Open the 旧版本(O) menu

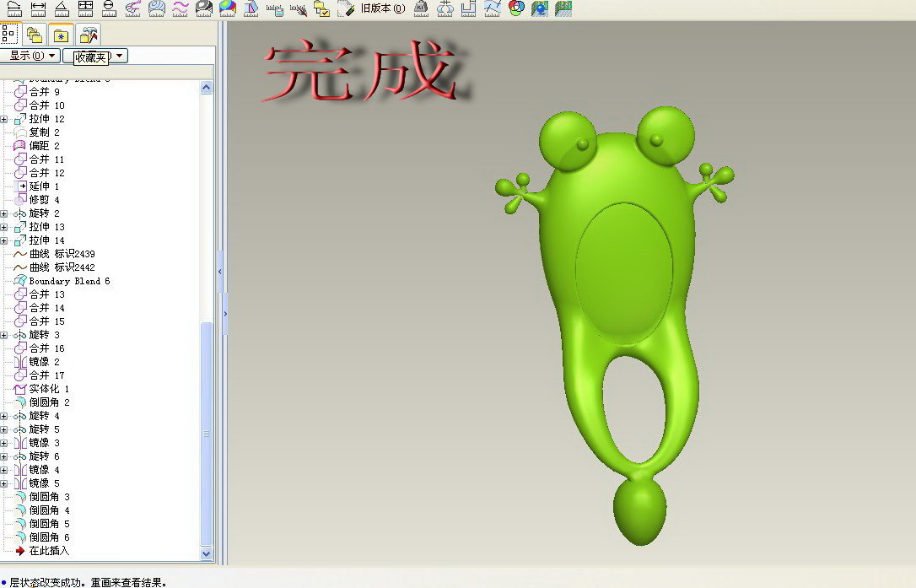[x=383, y=8]
